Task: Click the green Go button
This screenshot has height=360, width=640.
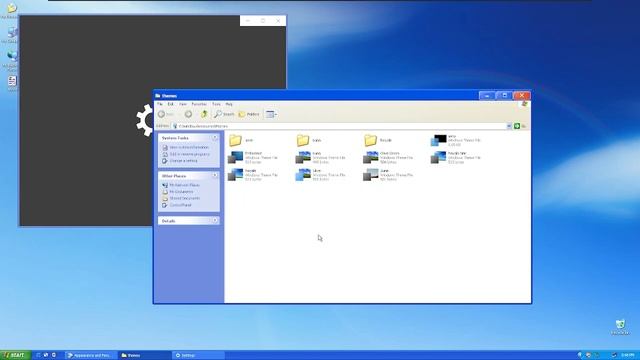Action: [517, 126]
